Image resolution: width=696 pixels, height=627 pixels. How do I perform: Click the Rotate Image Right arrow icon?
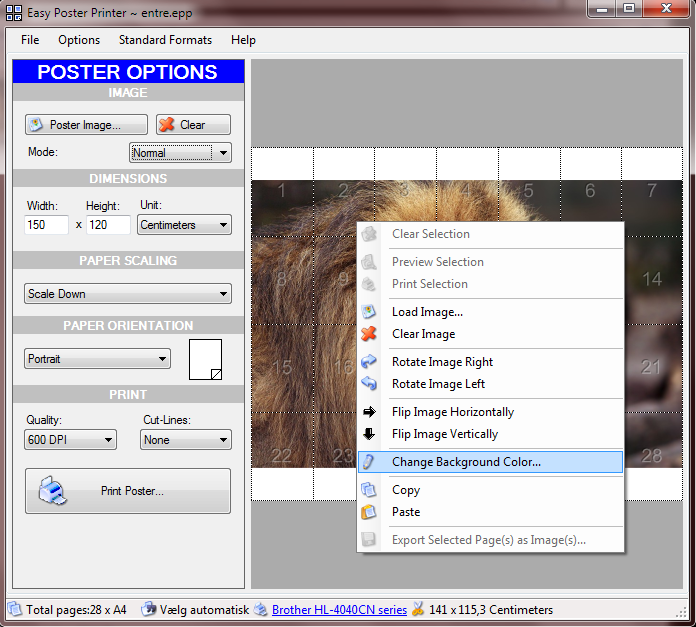tap(369, 362)
